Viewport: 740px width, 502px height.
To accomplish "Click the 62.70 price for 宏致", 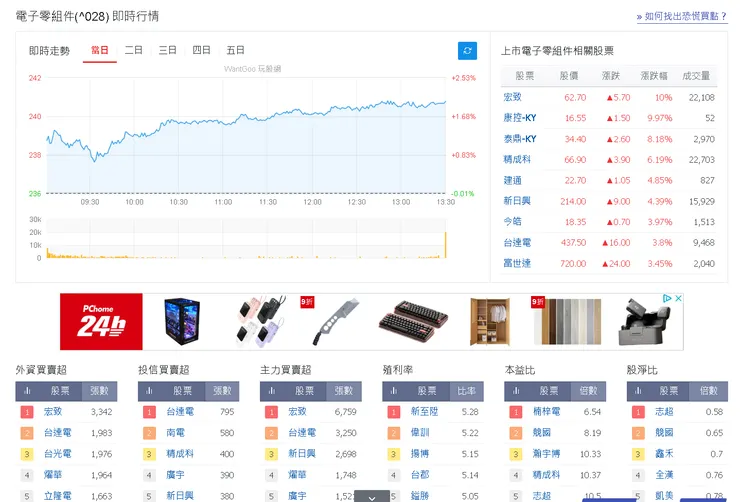I will [575, 98].
